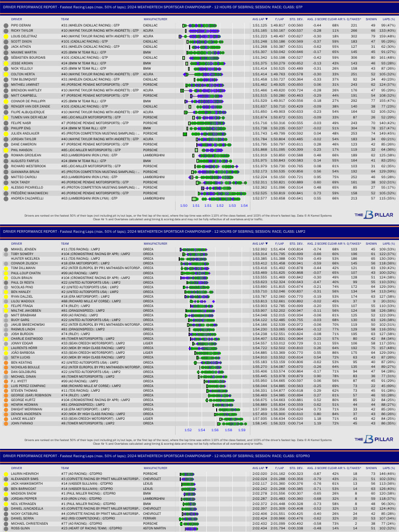Click the GTP report title bar text
Screen dimensions: 399x532
pos(153,7)
